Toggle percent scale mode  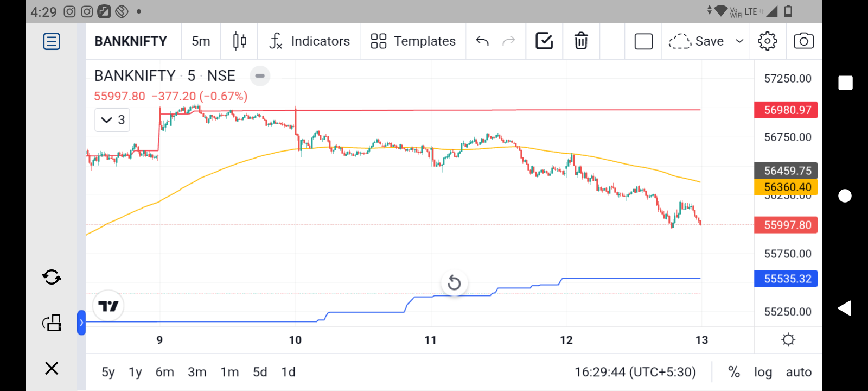(x=734, y=372)
